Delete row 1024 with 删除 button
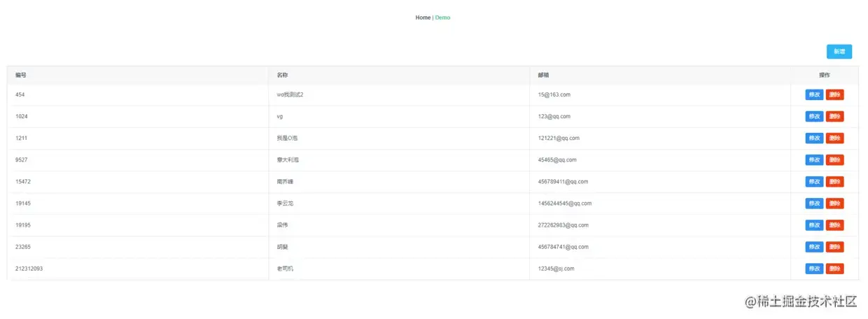The height and width of the screenshot is (319, 868). point(834,116)
